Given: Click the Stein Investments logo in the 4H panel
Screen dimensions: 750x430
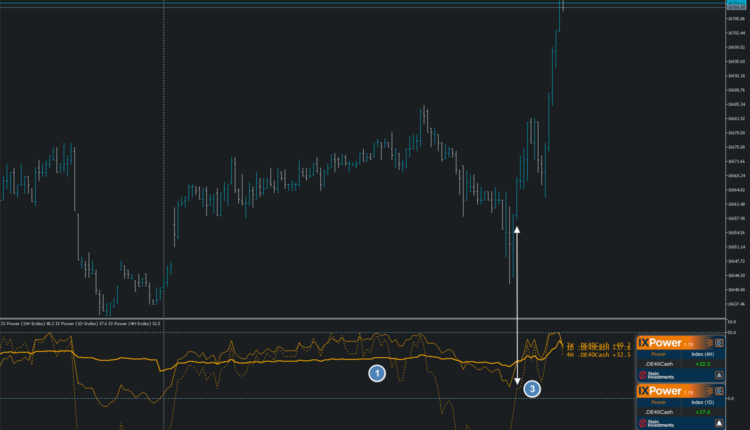Looking at the screenshot, I should (x=654, y=376).
